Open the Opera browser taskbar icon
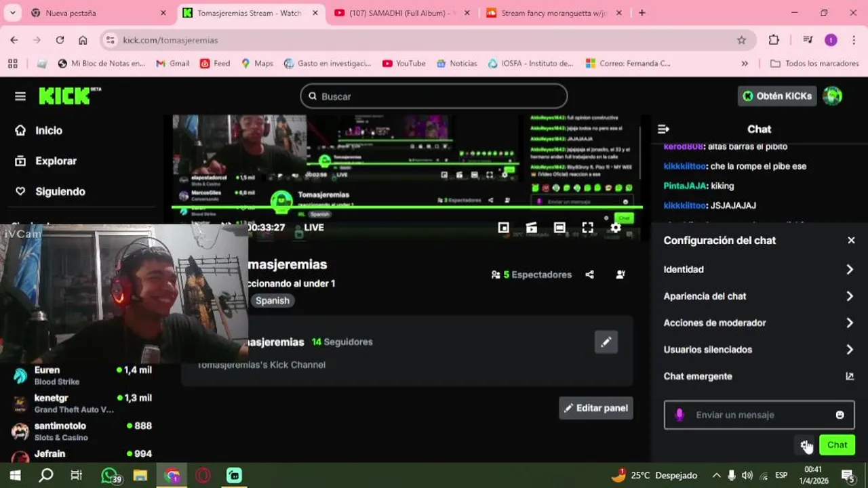The height and width of the screenshot is (488, 868). (x=203, y=475)
